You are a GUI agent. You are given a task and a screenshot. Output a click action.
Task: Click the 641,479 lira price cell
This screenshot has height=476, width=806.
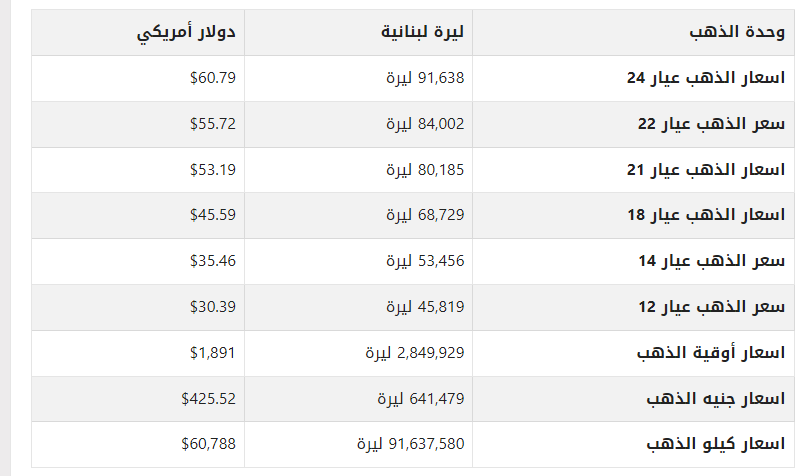click(x=421, y=399)
